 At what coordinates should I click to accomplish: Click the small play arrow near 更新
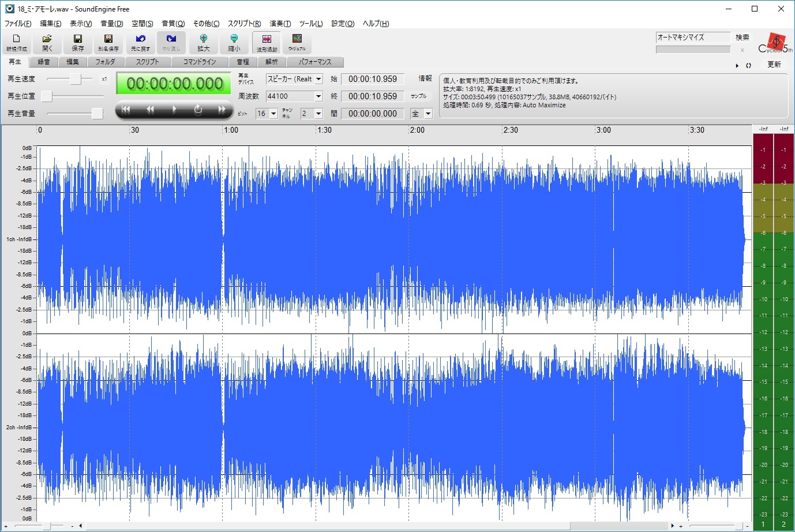tap(737, 65)
